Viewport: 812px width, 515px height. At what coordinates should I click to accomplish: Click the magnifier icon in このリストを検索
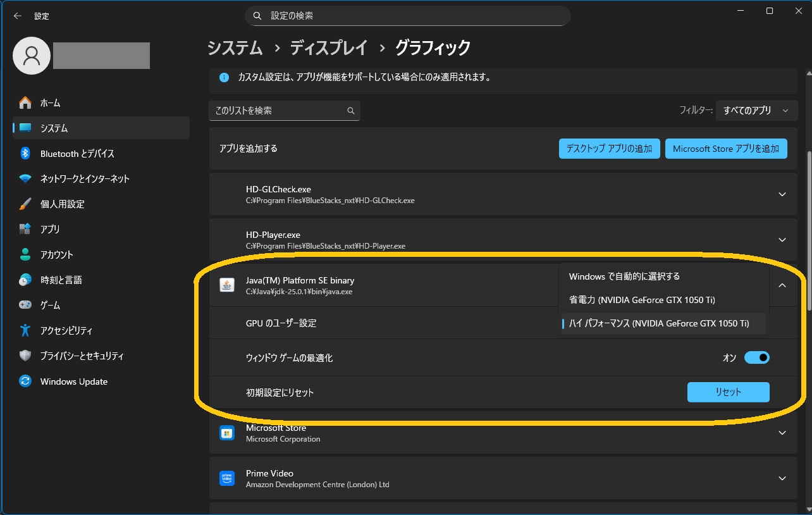(351, 111)
